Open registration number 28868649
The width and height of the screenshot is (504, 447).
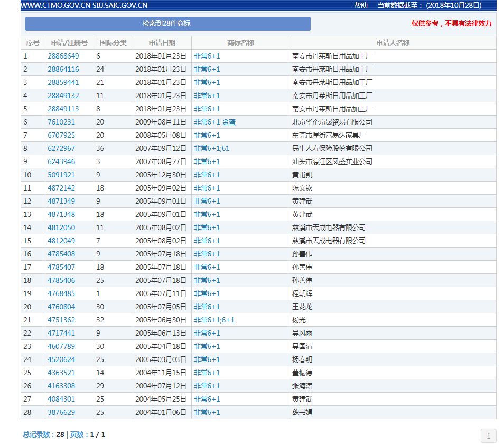pyautogui.click(x=63, y=56)
